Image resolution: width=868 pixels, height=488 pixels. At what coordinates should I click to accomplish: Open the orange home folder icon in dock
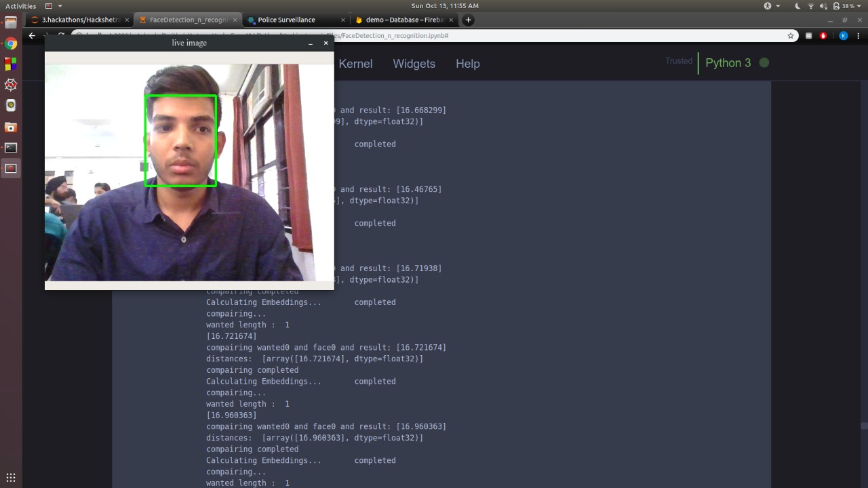(11, 127)
